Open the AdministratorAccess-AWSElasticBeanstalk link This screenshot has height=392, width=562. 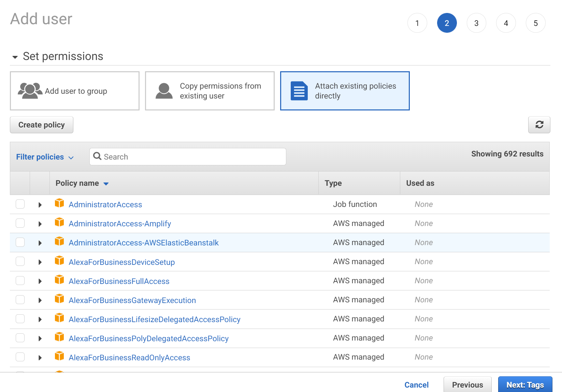144,243
